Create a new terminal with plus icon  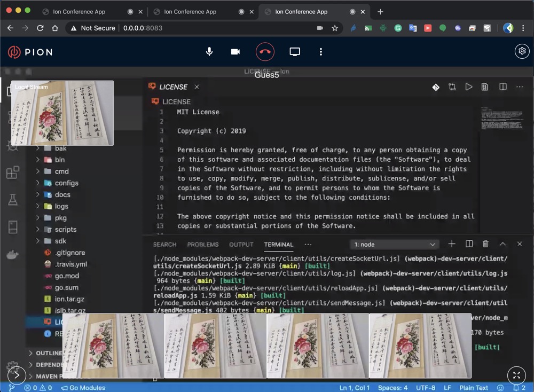(x=452, y=244)
